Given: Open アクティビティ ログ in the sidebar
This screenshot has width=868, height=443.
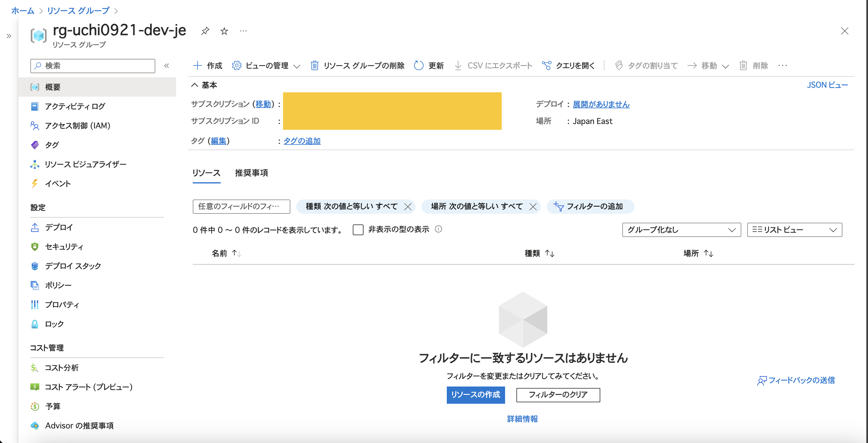Looking at the screenshot, I should (x=75, y=106).
